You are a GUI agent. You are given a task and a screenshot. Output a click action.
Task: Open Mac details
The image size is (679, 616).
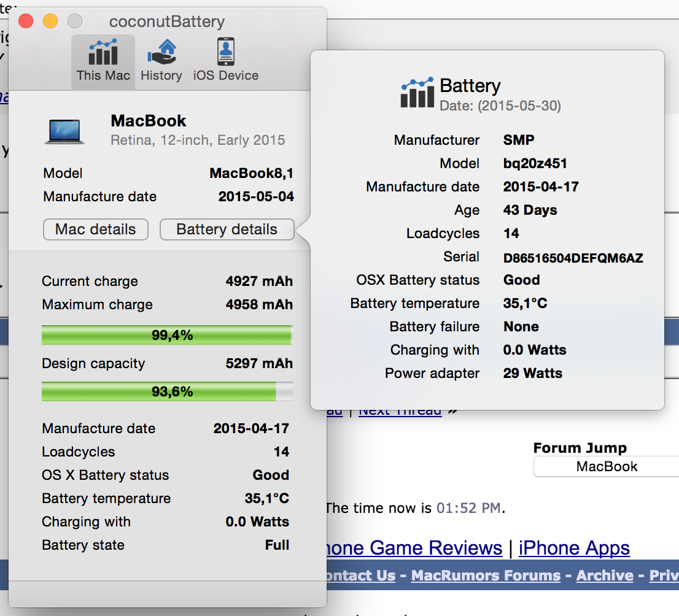[96, 229]
